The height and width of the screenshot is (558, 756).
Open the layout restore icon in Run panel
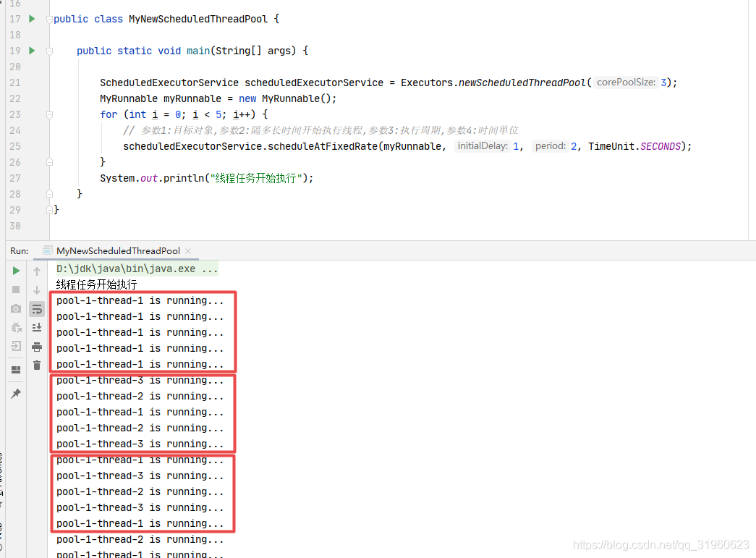tap(16, 370)
